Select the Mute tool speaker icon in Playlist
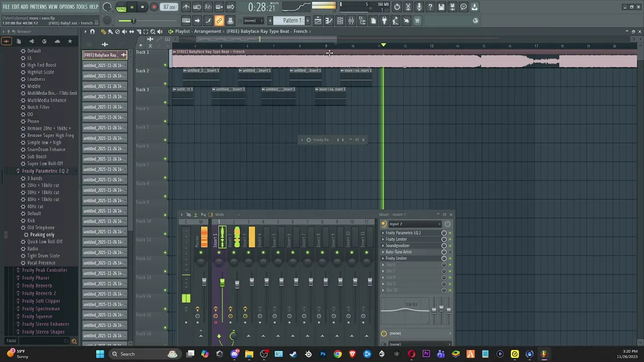 coord(125,31)
